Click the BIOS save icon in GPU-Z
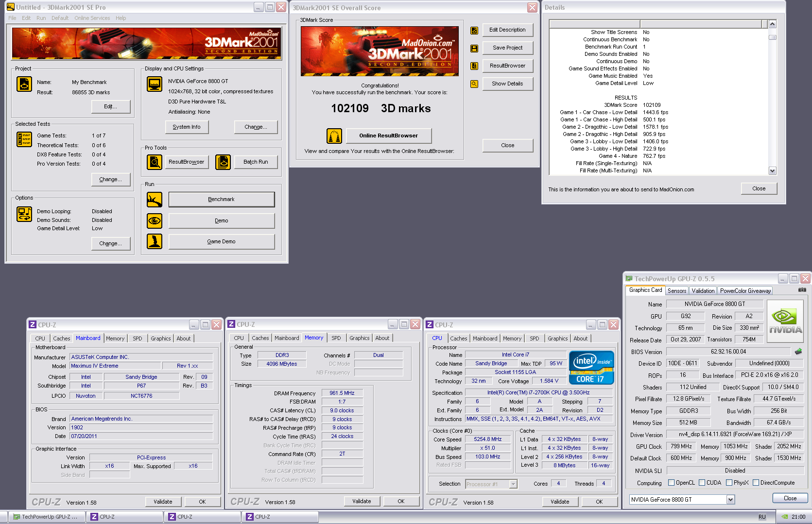The width and height of the screenshot is (812, 524). (798, 351)
